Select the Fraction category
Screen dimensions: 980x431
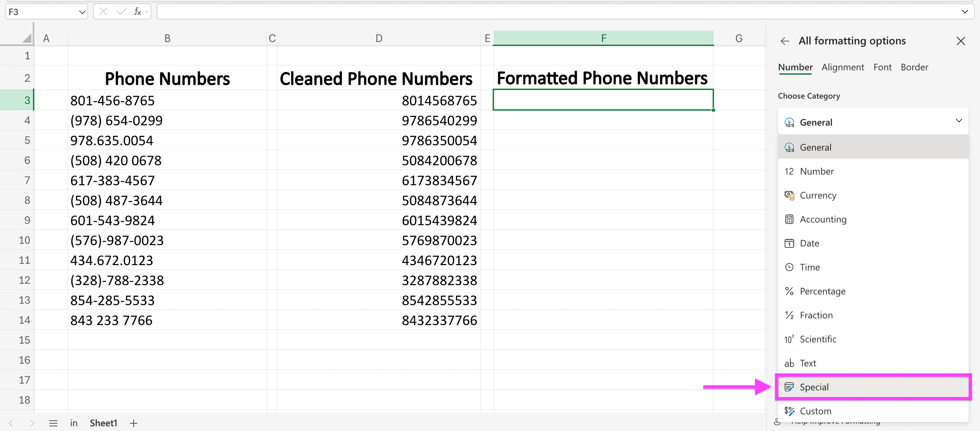(873, 315)
